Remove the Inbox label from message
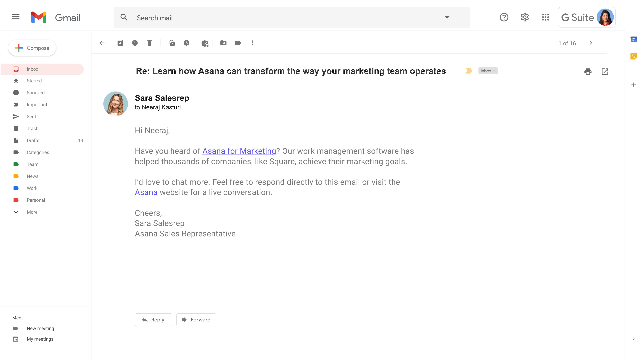 tap(495, 71)
